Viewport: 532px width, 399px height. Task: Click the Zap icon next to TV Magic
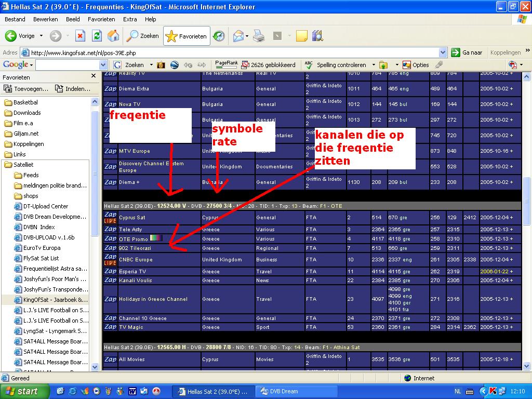click(110, 327)
